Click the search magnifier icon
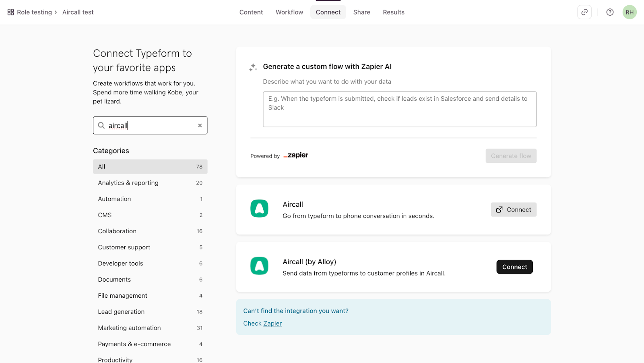 tap(101, 125)
